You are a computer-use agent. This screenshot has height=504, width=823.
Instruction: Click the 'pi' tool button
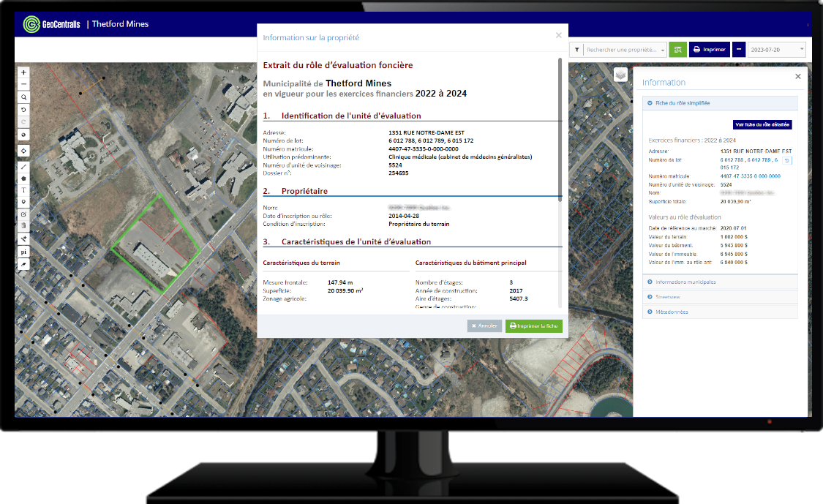pos(23,252)
